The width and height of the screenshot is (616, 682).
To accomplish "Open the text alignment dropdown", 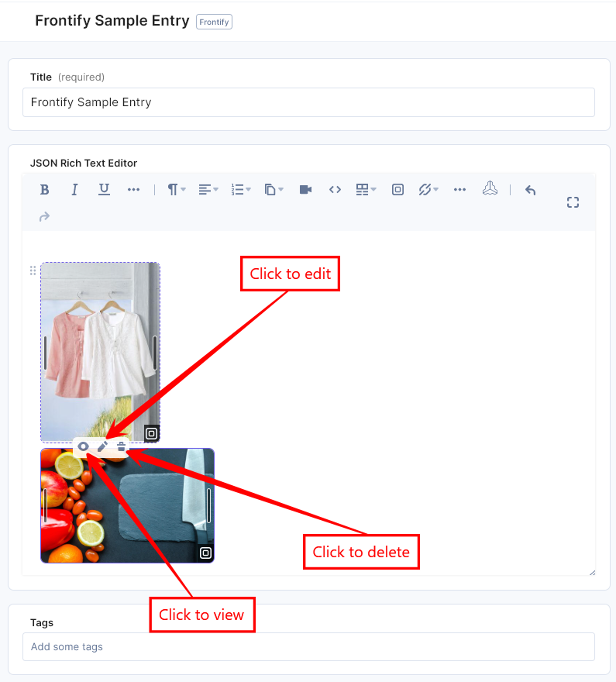I will point(208,190).
